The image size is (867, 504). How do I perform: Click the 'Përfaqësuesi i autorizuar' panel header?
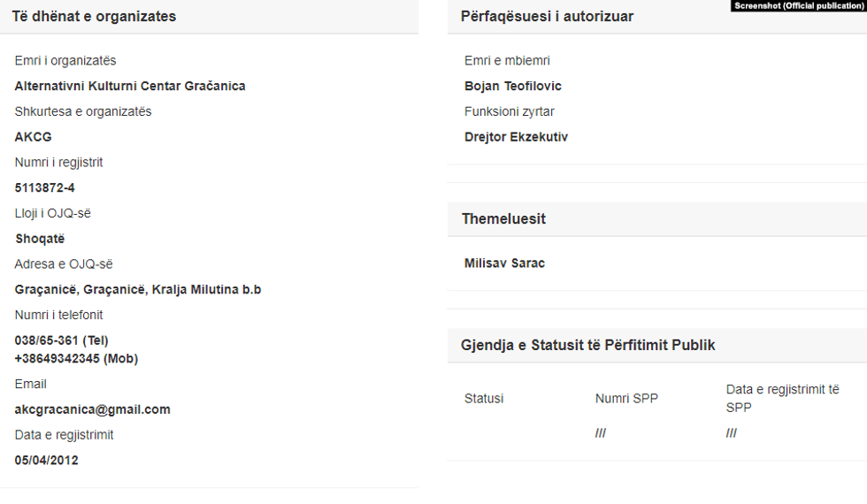click(x=547, y=17)
